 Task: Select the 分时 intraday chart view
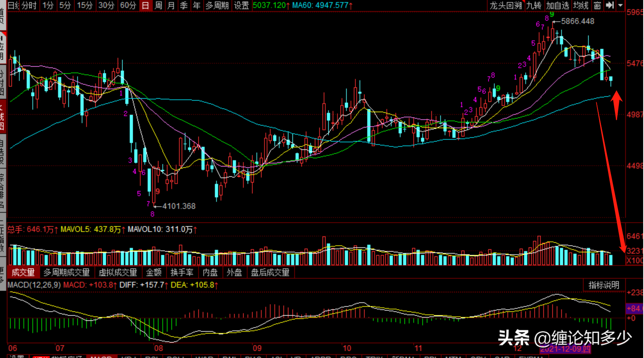(x=29, y=6)
